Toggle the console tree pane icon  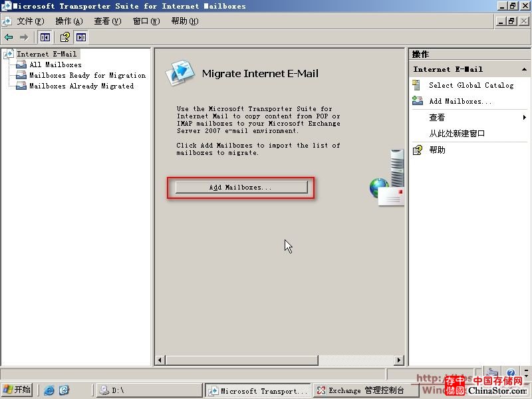(45, 37)
